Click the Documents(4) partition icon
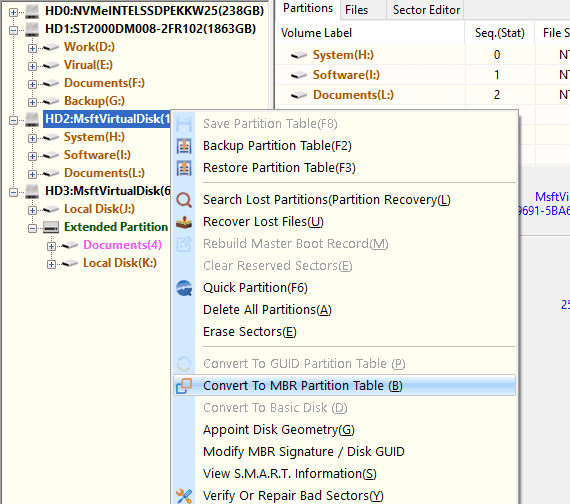The height and width of the screenshot is (504, 570). click(69, 245)
